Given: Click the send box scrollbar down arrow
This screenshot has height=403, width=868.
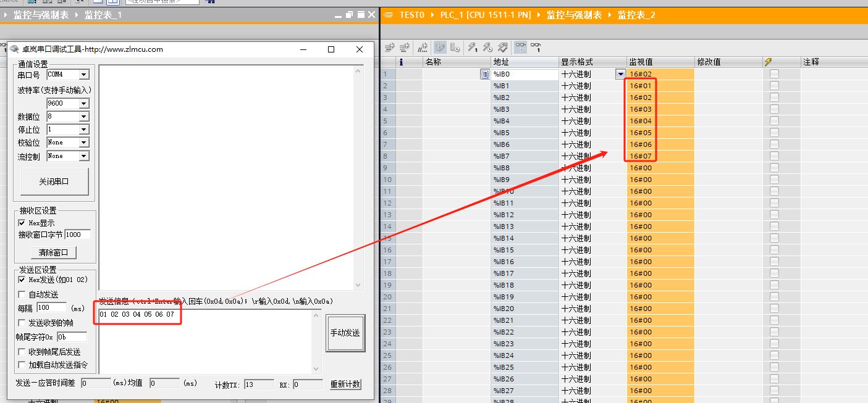Looking at the screenshot, I should pos(316,368).
